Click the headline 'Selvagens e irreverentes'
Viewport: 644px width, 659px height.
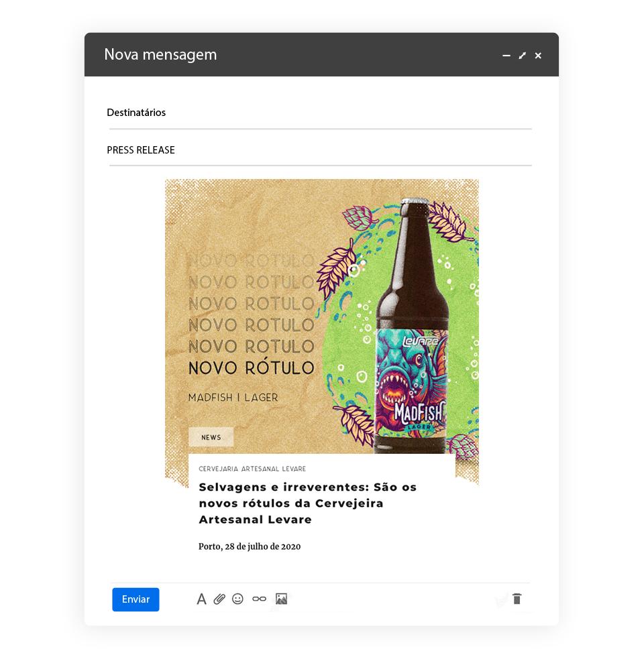point(307,503)
